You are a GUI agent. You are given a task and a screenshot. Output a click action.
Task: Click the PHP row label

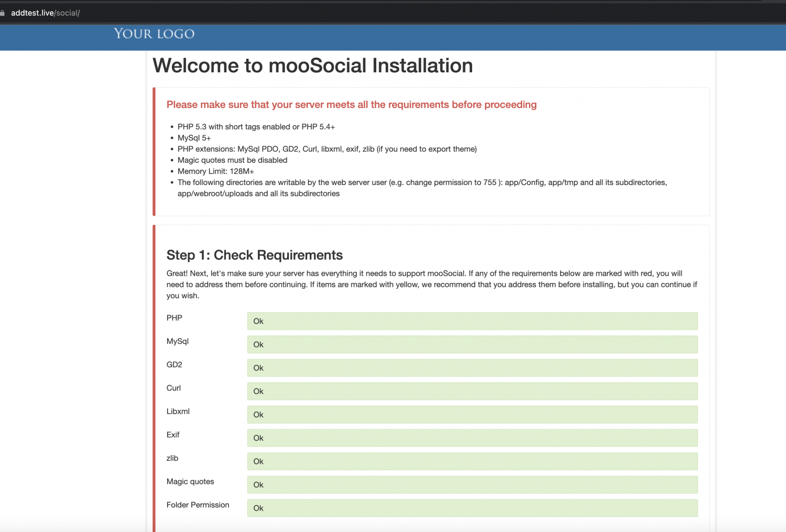pos(174,318)
